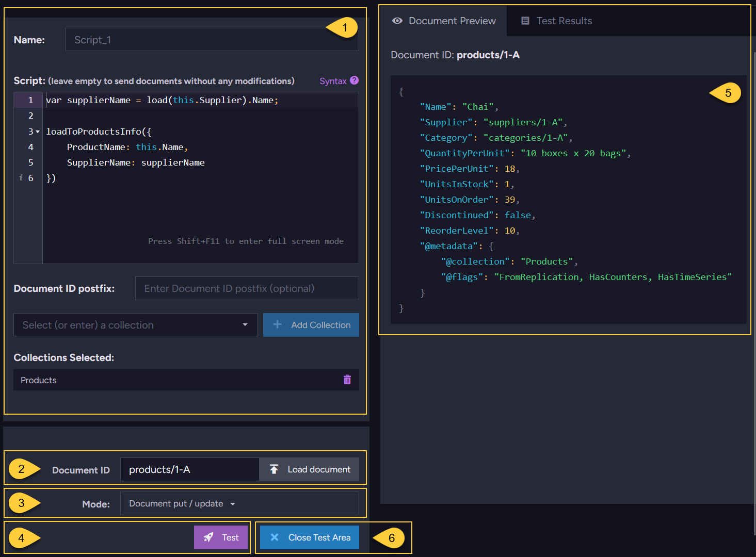Click the "QuantityPerUnit" line in preview
Image resolution: width=756 pixels, height=557 pixels.
(525, 153)
